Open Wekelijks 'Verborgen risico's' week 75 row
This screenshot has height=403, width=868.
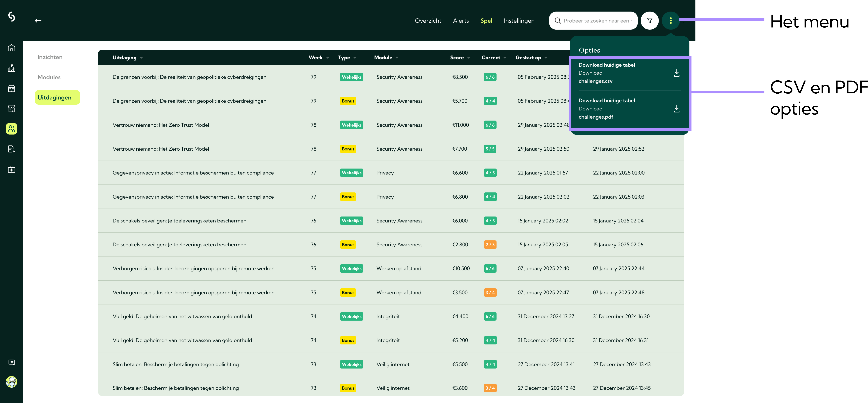click(x=391, y=268)
